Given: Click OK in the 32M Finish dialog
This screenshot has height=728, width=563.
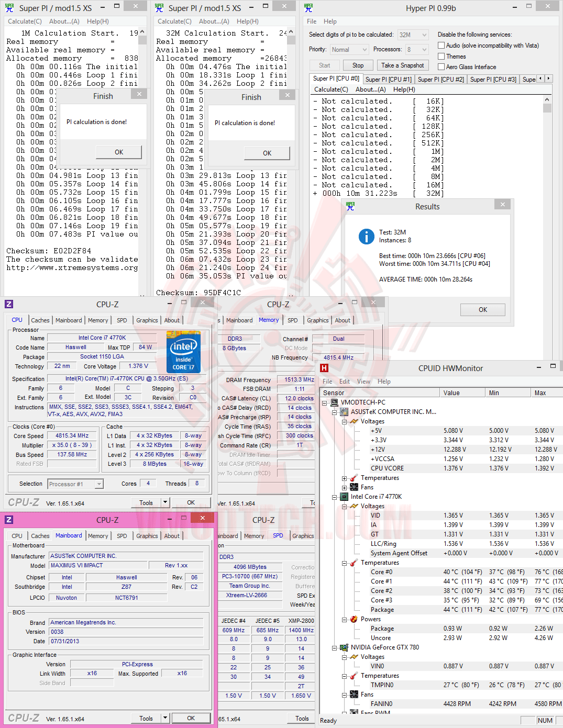Looking at the screenshot, I should [x=267, y=153].
